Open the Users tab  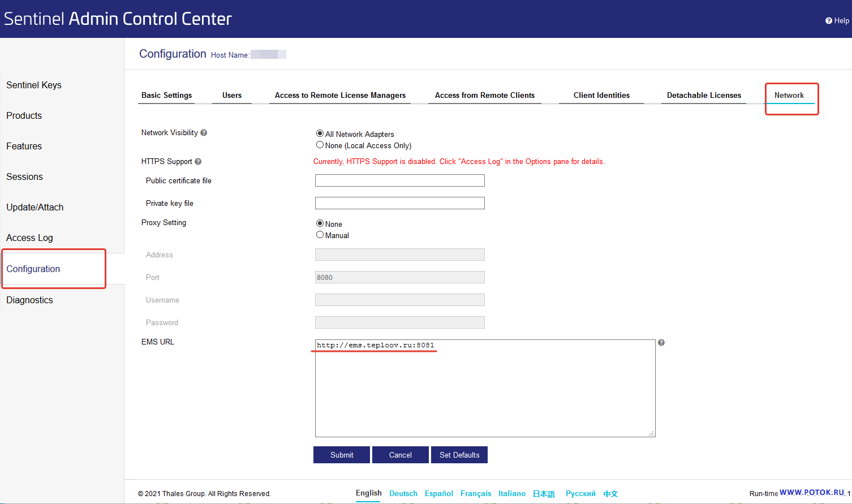tap(232, 95)
